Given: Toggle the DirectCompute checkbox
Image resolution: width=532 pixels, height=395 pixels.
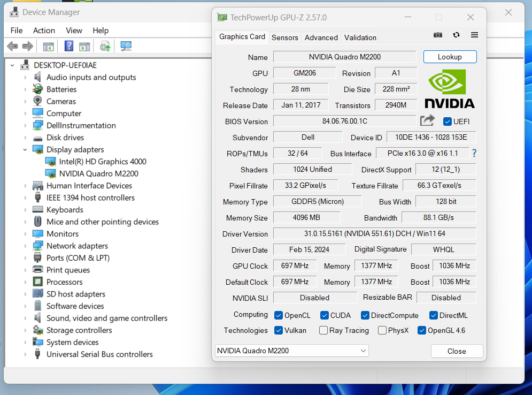Looking at the screenshot, I should click(x=365, y=316).
